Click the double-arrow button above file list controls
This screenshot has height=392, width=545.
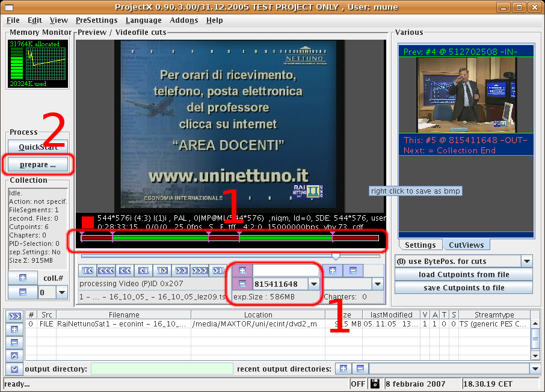[14, 316]
